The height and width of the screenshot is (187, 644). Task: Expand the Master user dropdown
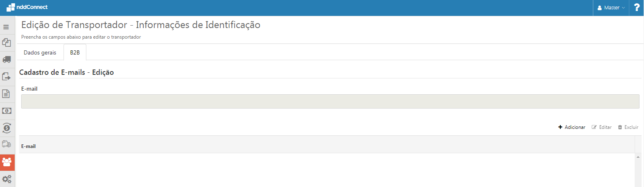(x=611, y=8)
